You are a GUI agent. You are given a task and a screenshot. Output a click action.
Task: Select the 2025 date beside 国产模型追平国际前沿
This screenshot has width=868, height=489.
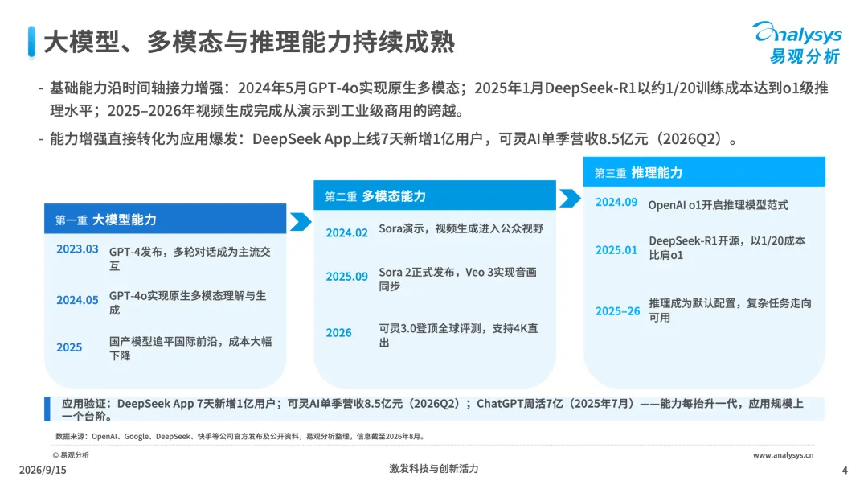[69, 347]
